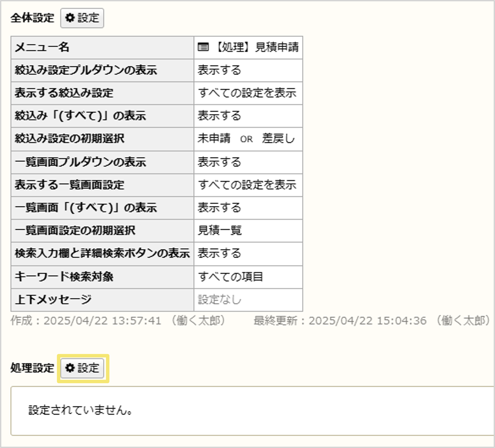The width and height of the screenshot is (495, 448).
Task: Click すべての項目 in the キーワード検索対象 row
Action: 231,277
